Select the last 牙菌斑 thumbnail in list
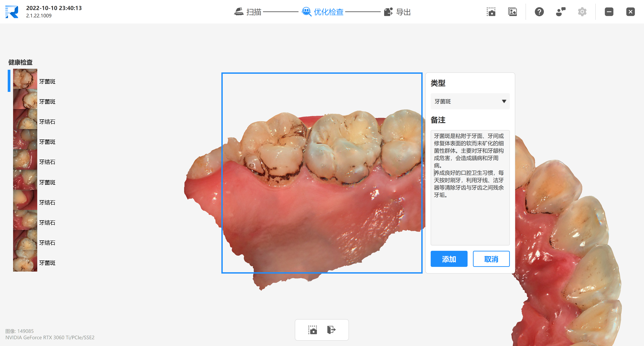 pos(25,261)
